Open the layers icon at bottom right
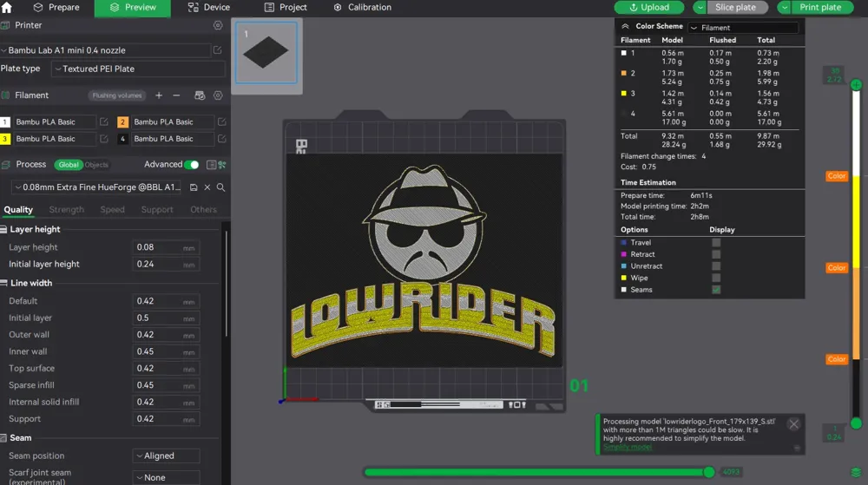Screen dimensions: 868x485 tap(856, 472)
